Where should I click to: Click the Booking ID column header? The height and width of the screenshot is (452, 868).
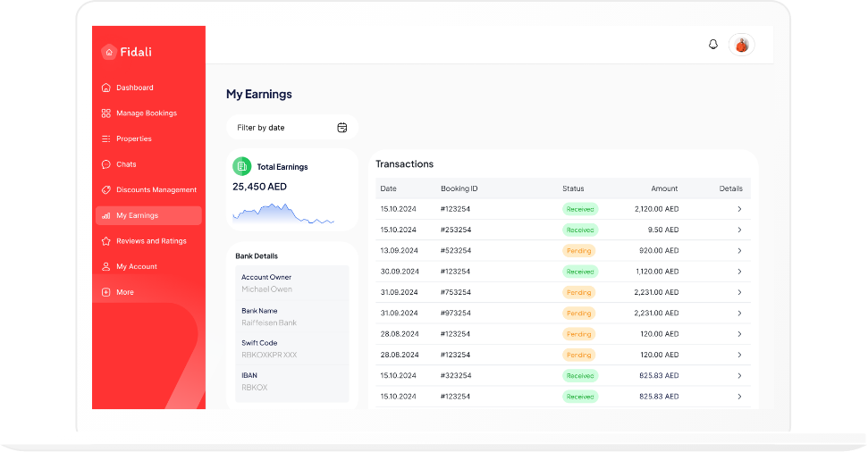tap(459, 188)
